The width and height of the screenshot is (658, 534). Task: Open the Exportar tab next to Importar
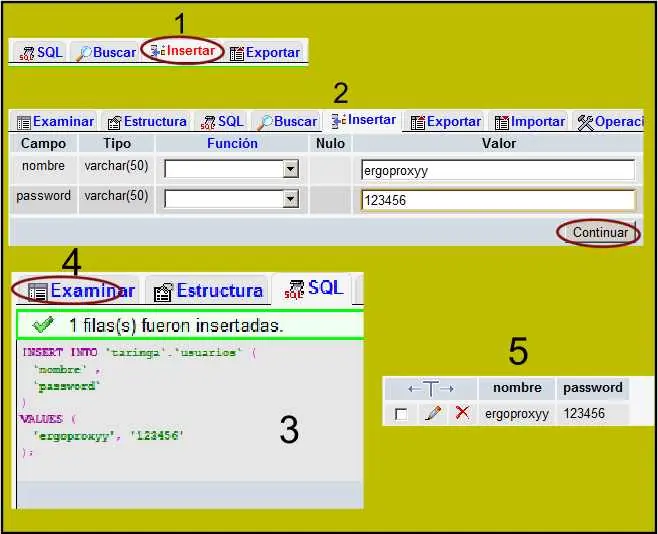pyautogui.click(x=446, y=122)
